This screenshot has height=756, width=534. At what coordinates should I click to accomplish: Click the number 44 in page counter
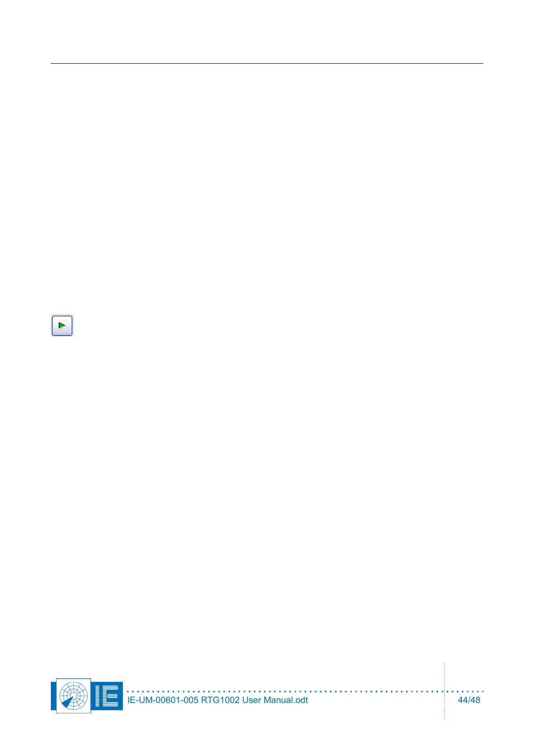tap(462, 700)
